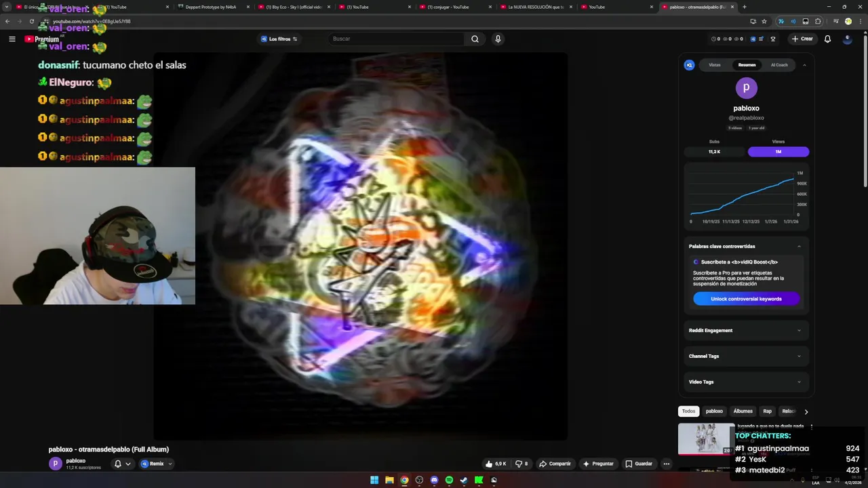Open the account avatar menu
This screenshot has width=868, height=488.
click(847, 39)
